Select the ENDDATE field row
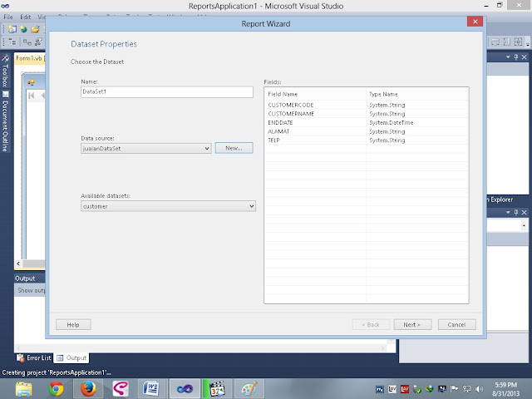This screenshot has height=399, width=532. 367,122
